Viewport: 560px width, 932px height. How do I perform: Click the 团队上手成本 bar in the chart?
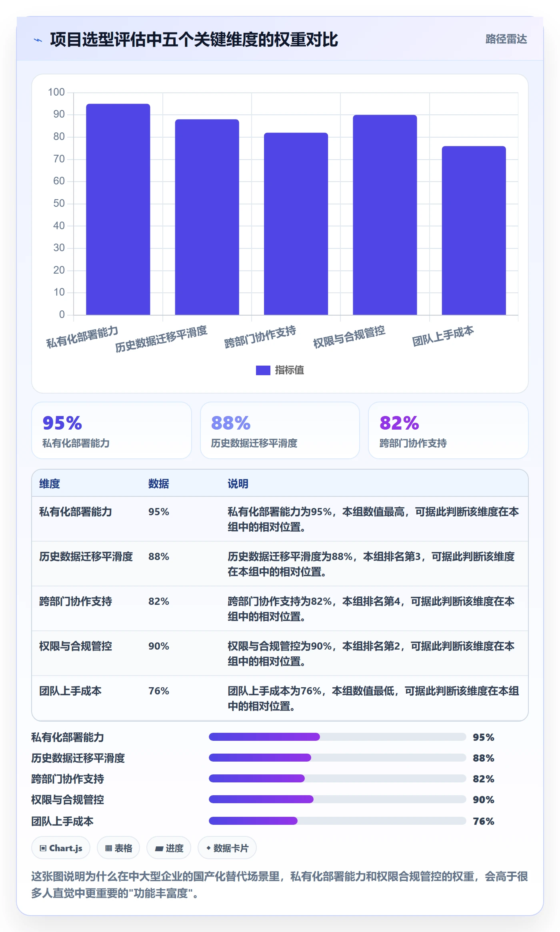[474, 230]
